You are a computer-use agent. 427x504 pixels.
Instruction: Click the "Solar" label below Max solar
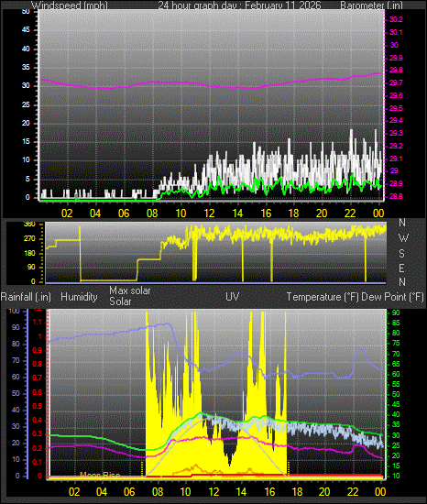pyautogui.click(x=120, y=301)
